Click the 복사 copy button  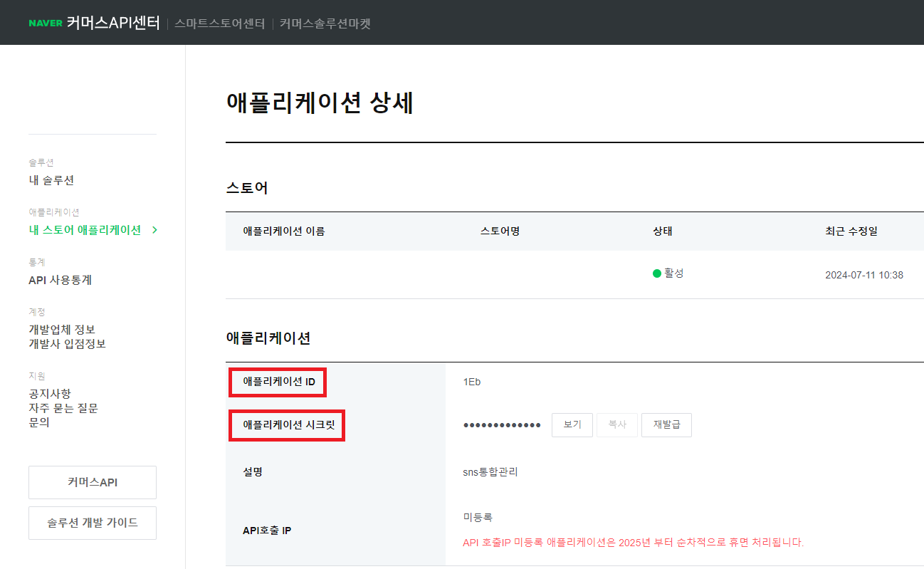[616, 425]
